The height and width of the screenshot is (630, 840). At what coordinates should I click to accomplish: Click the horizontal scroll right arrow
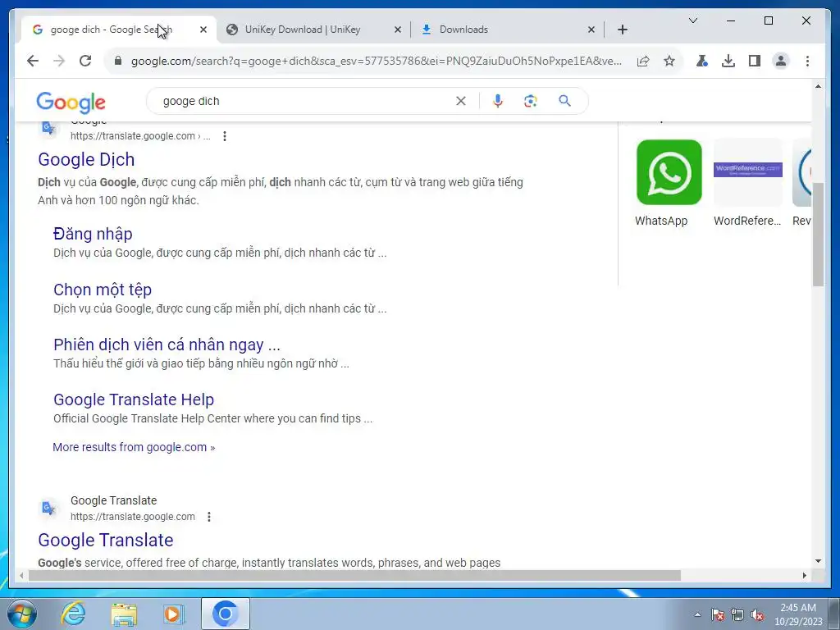coord(804,575)
